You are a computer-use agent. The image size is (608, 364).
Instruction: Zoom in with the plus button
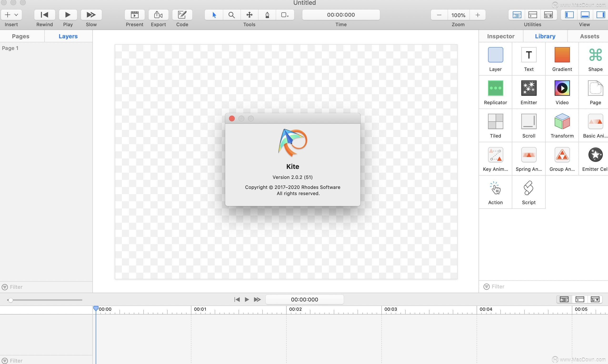[478, 15]
